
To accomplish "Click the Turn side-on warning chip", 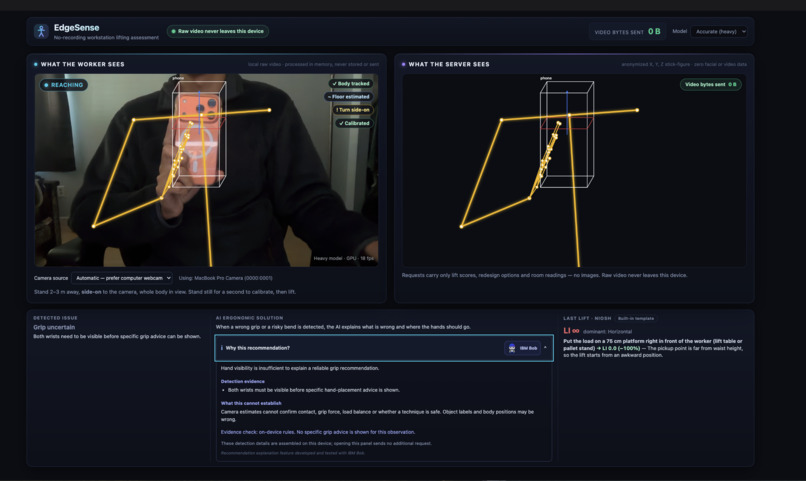I will 353,110.
